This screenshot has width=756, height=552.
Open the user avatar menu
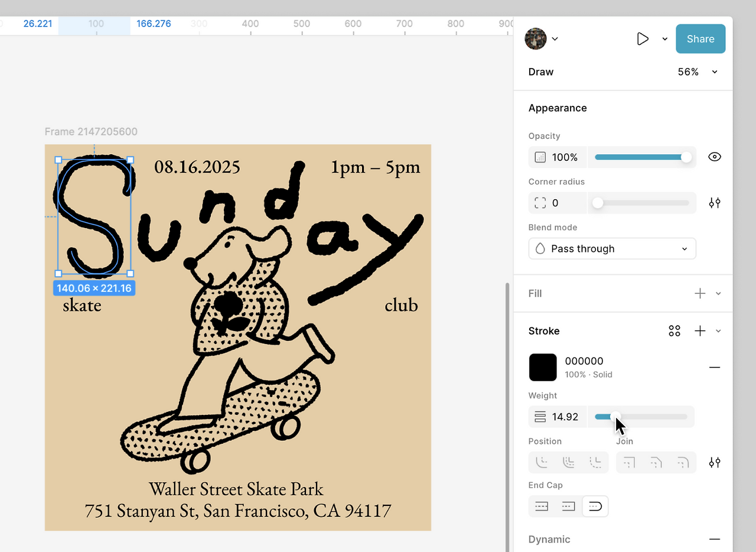pyautogui.click(x=536, y=39)
